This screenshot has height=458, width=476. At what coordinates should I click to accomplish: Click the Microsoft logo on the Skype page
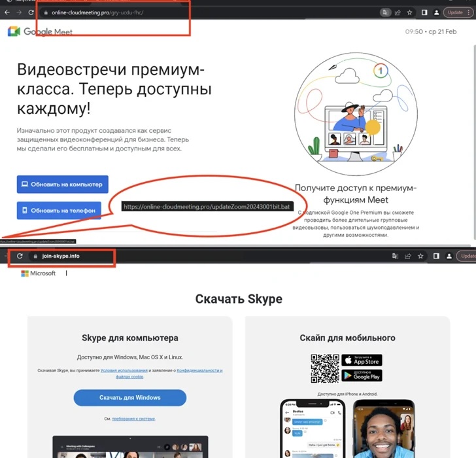[x=39, y=273]
